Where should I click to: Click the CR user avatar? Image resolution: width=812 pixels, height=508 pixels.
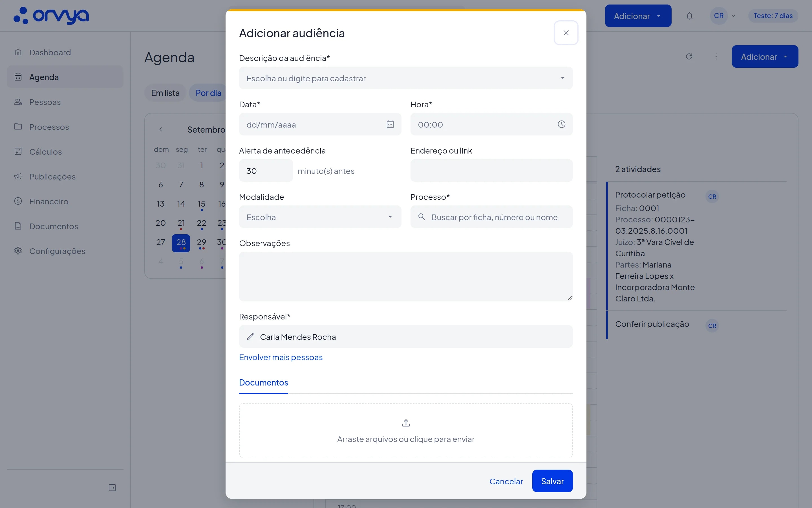718,16
